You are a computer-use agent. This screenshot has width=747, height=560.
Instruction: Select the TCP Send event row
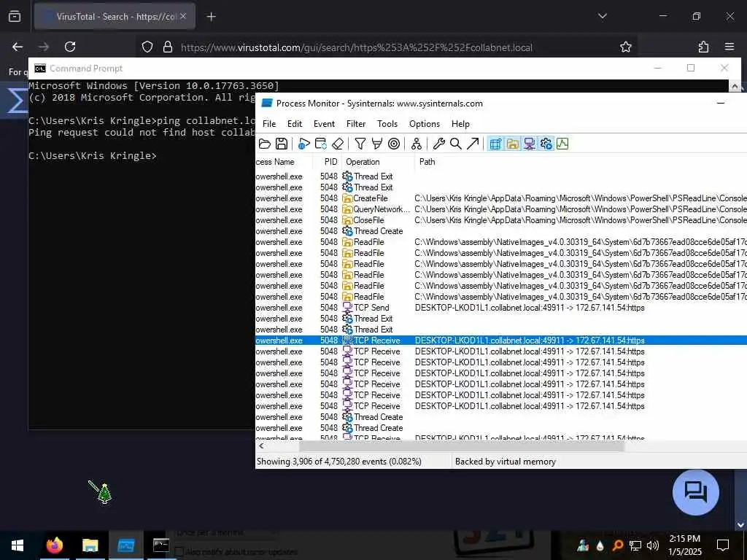pos(501,308)
